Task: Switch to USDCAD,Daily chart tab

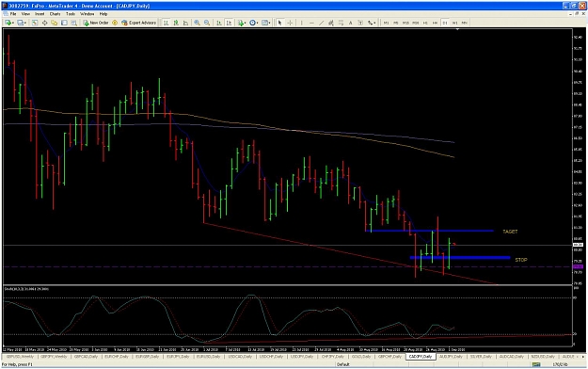Action: click(x=240, y=356)
